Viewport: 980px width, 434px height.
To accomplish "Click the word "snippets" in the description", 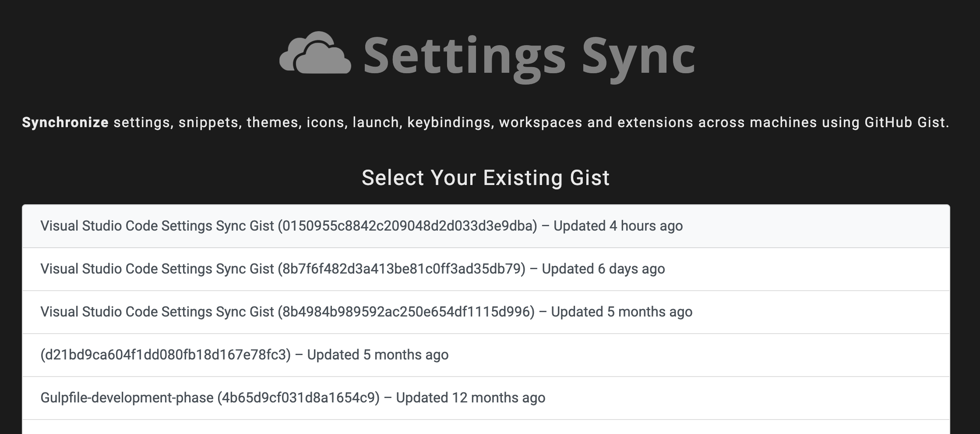I will point(209,122).
